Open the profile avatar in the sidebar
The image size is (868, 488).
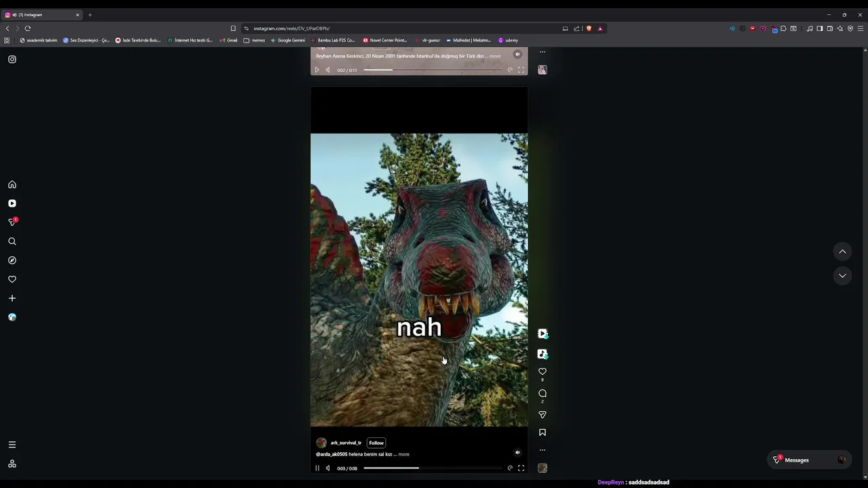(x=12, y=317)
